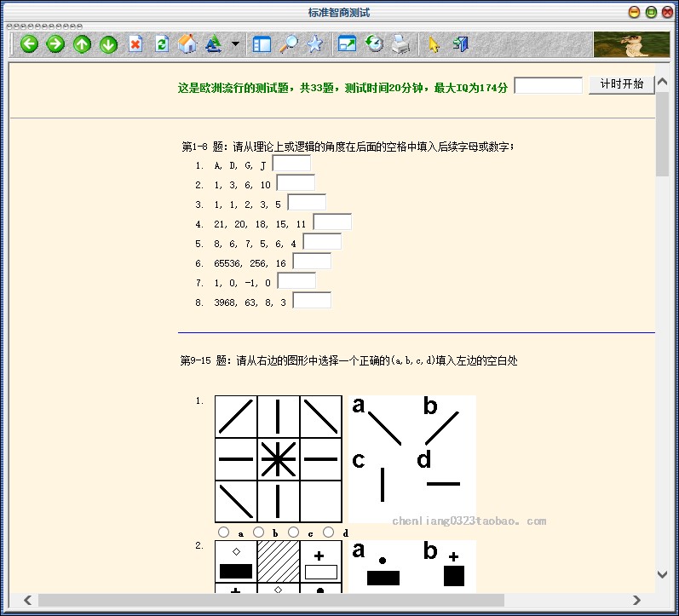Click answer box for 1, 3, 6, 10
The image size is (679, 616).
[x=296, y=183]
